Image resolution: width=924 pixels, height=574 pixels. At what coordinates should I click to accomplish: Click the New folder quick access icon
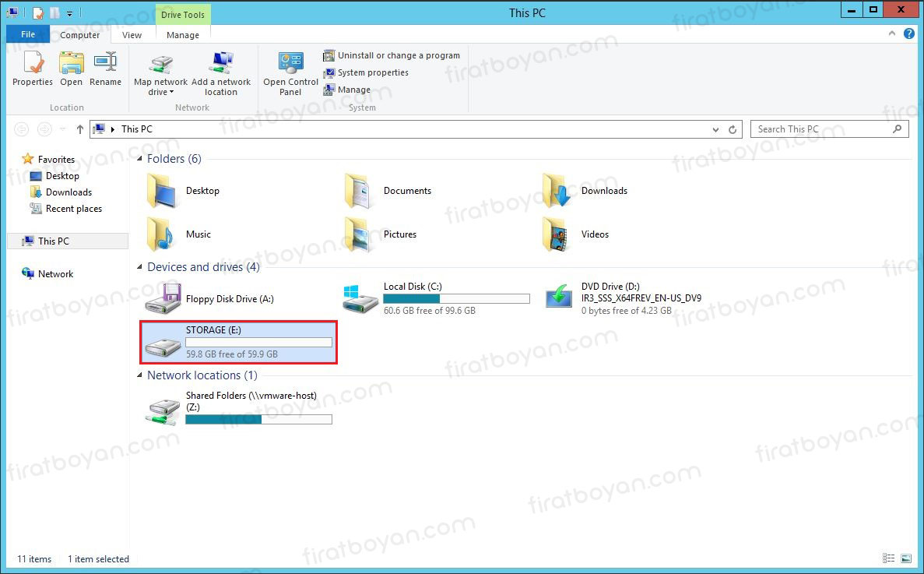pyautogui.click(x=54, y=12)
